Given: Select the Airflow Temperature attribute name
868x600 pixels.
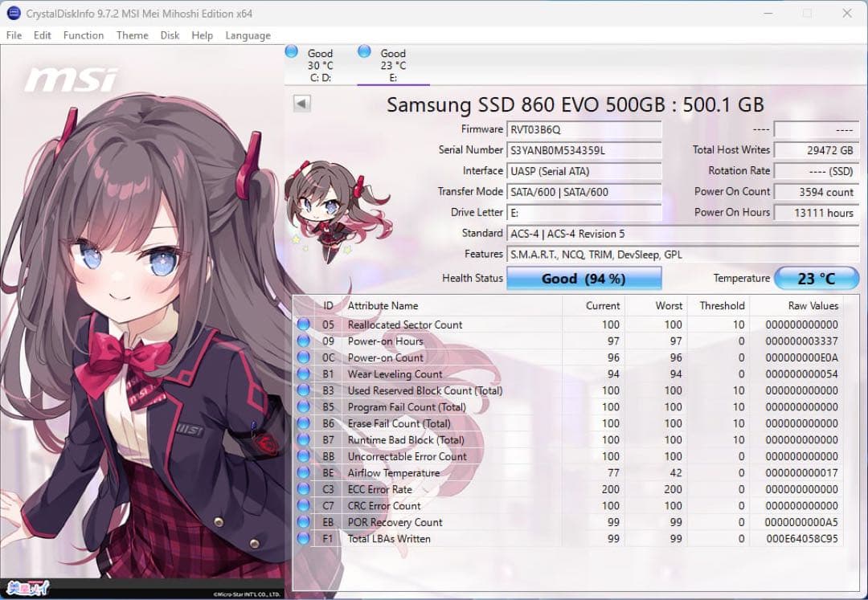Looking at the screenshot, I should pyautogui.click(x=394, y=473).
